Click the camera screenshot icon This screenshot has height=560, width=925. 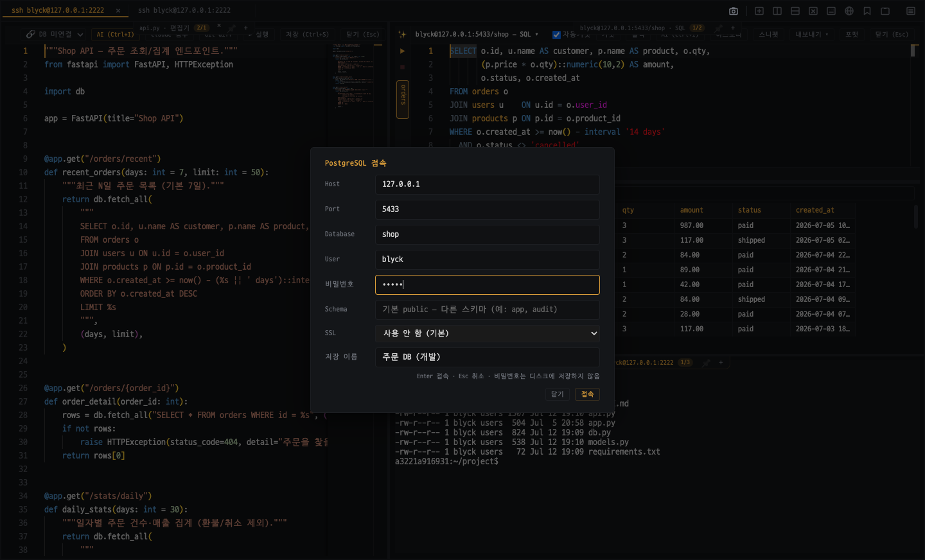(734, 11)
